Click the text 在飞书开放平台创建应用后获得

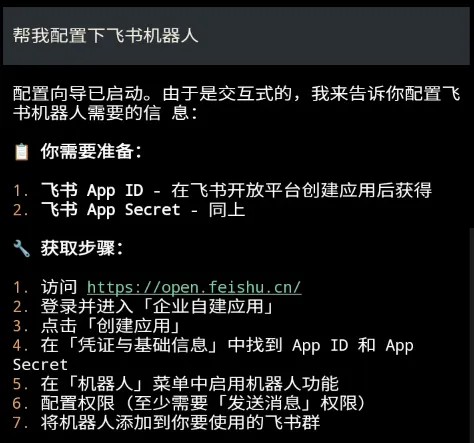[302, 190]
